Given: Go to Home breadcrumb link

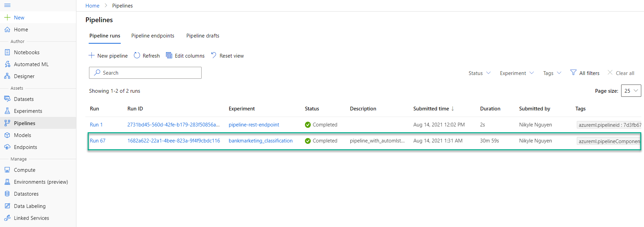Looking at the screenshot, I should 92,5.
